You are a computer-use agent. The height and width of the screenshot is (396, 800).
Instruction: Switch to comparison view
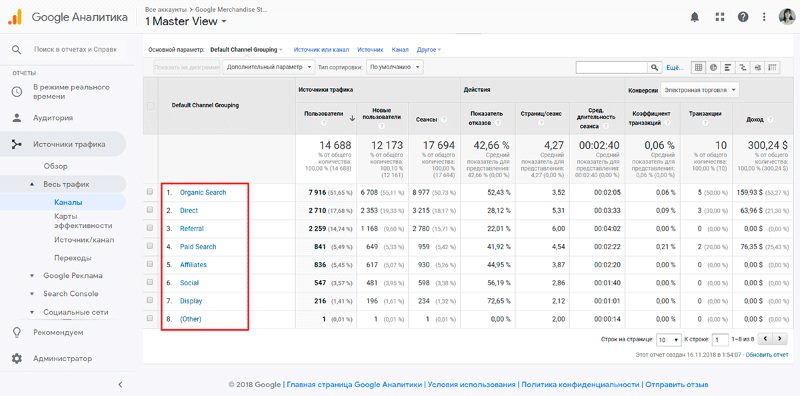742,67
